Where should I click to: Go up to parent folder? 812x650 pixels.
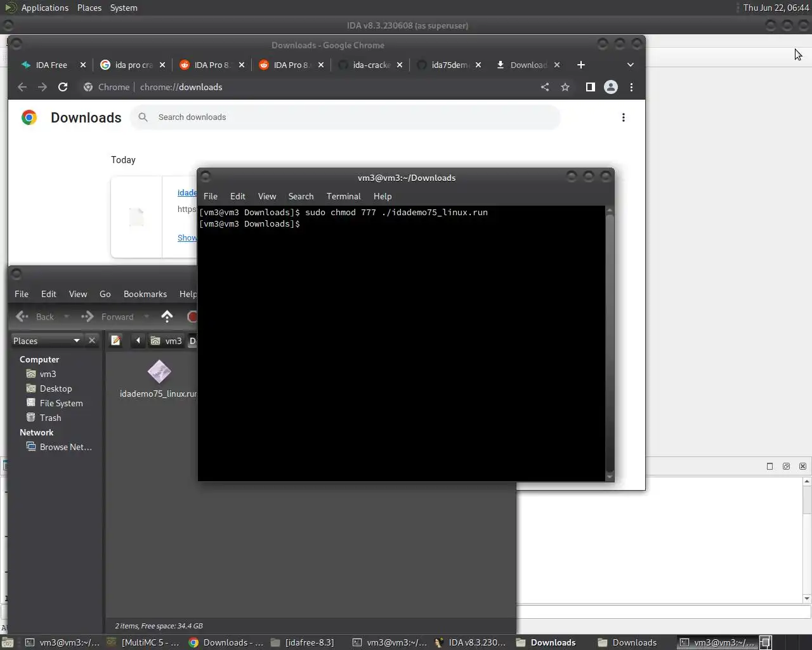point(167,316)
